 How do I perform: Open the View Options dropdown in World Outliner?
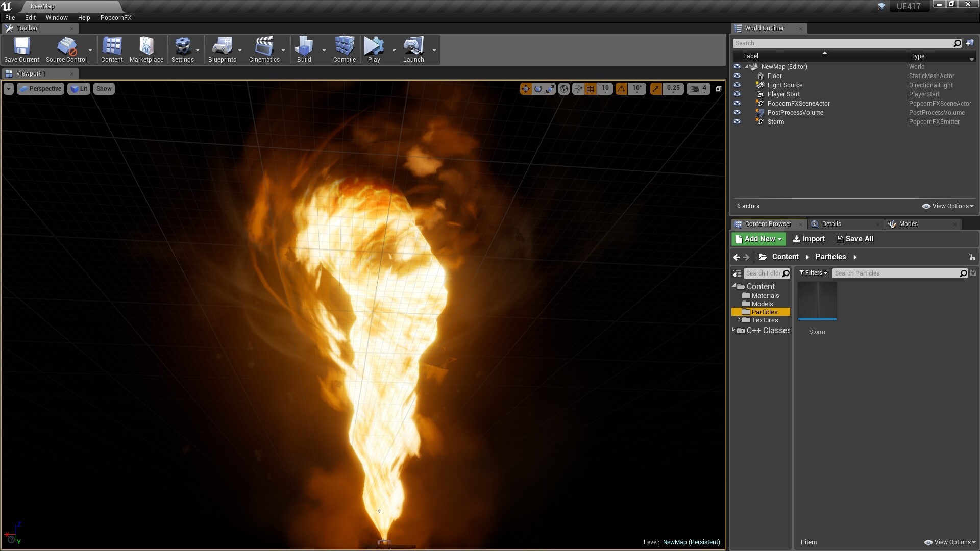948,206
